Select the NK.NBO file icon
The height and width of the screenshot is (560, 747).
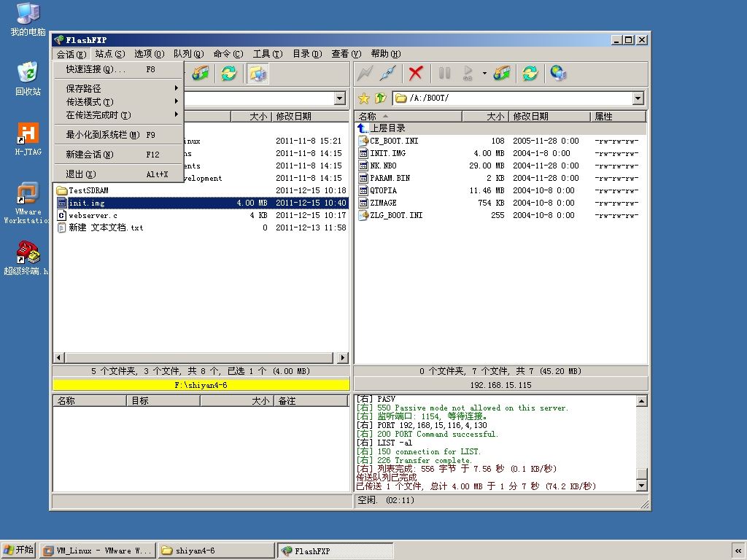pos(363,166)
